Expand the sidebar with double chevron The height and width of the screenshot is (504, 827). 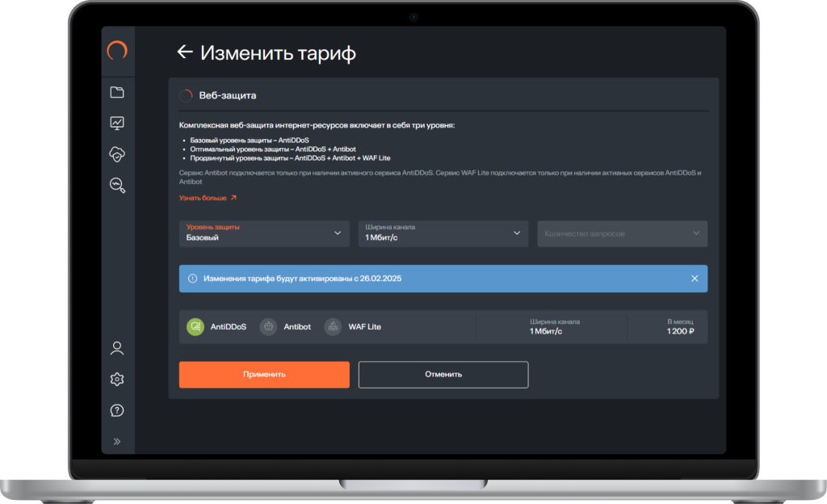pos(117,440)
